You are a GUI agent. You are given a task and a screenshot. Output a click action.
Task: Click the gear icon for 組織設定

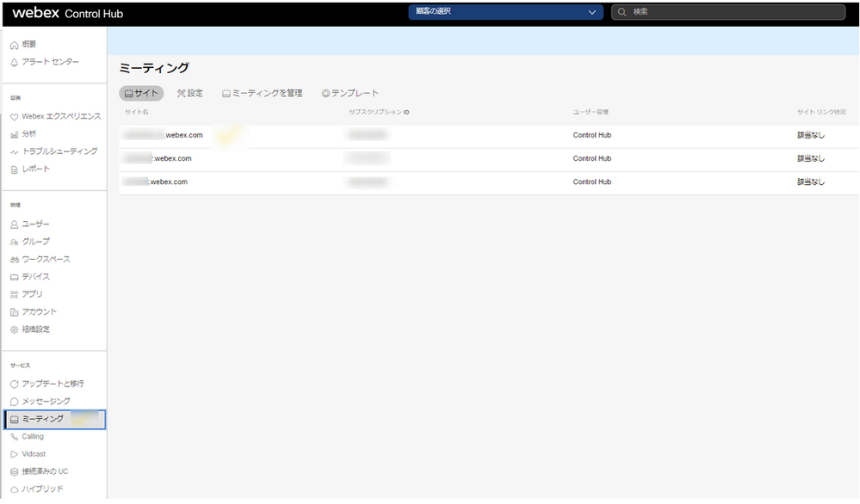click(15, 329)
